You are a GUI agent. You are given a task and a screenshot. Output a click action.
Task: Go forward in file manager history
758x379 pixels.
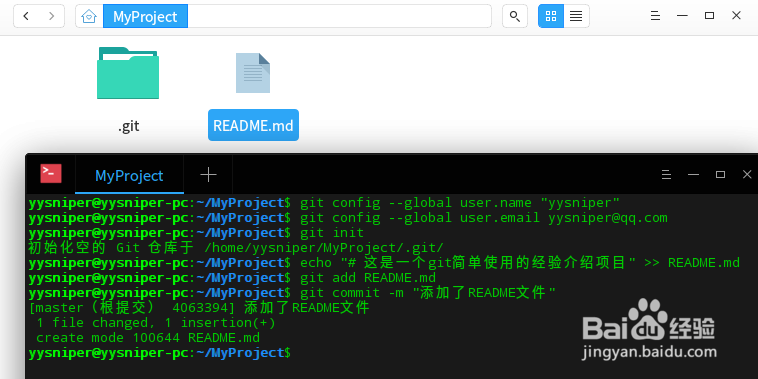[51, 16]
